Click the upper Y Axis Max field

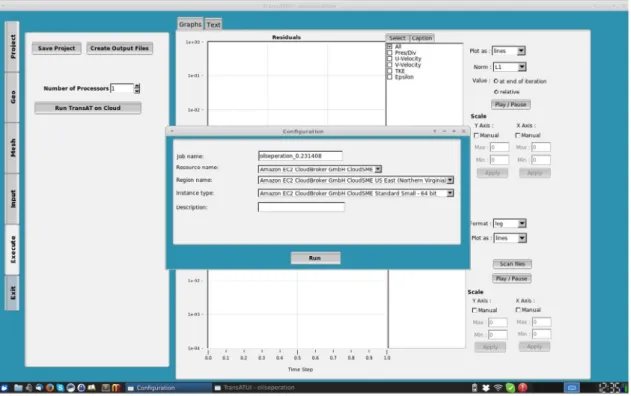pos(499,147)
